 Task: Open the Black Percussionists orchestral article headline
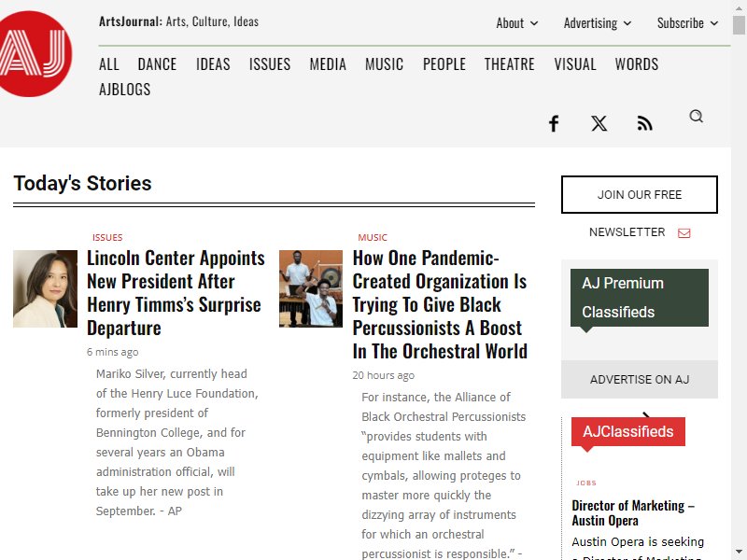(x=440, y=305)
